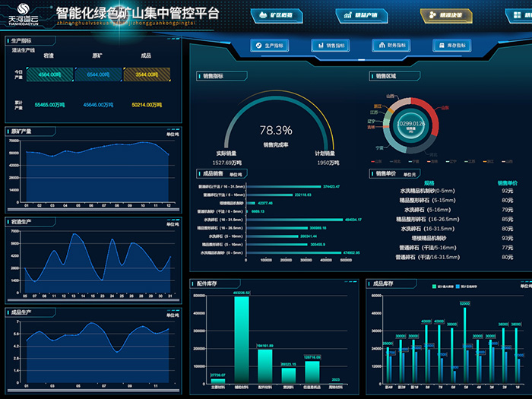Image resolution: width=532 pixels, height=399 pixels.
Task: Click the mountain icon on 矿区概览
Action: 263,15
